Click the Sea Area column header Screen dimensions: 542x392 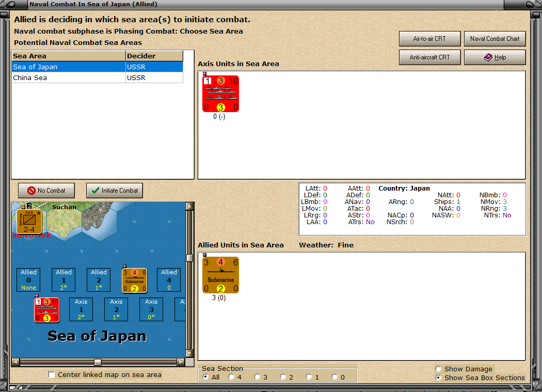tap(69, 56)
